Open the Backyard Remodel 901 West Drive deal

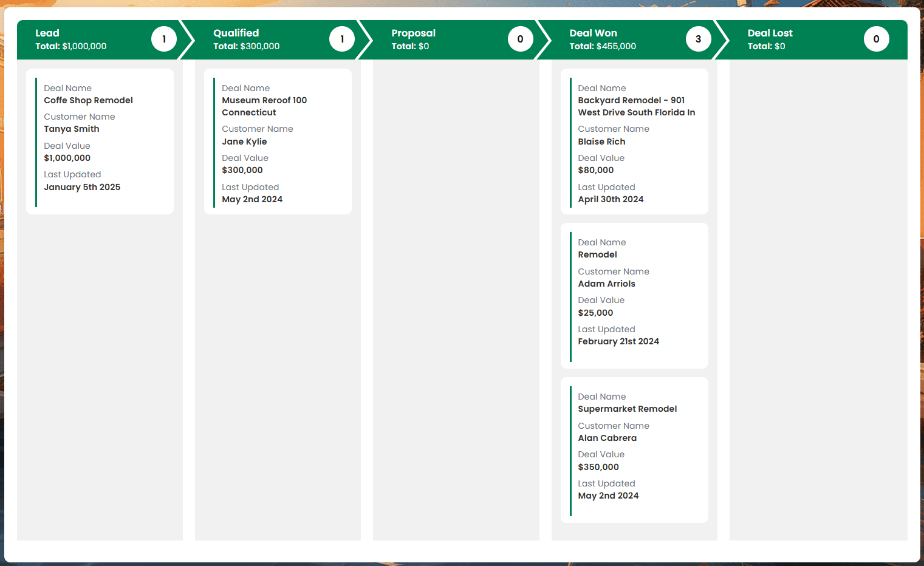tap(636, 106)
